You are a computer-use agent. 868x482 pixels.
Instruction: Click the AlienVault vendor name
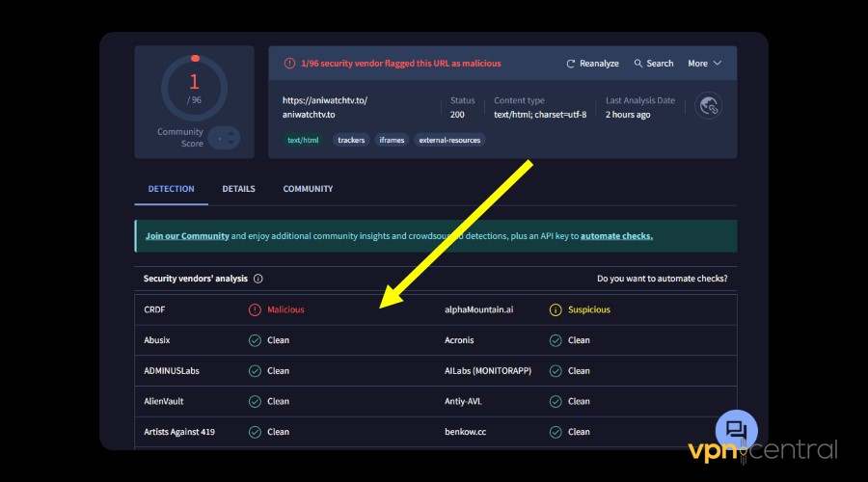pyautogui.click(x=164, y=401)
